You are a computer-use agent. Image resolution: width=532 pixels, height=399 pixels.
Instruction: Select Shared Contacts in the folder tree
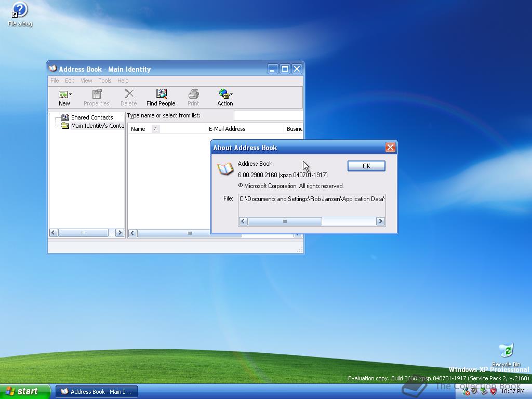pos(91,117)
